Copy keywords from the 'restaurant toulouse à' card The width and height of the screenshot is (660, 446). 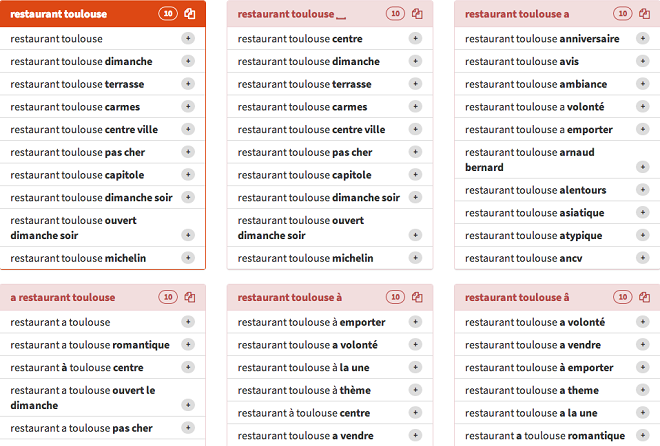pos(417,297)
